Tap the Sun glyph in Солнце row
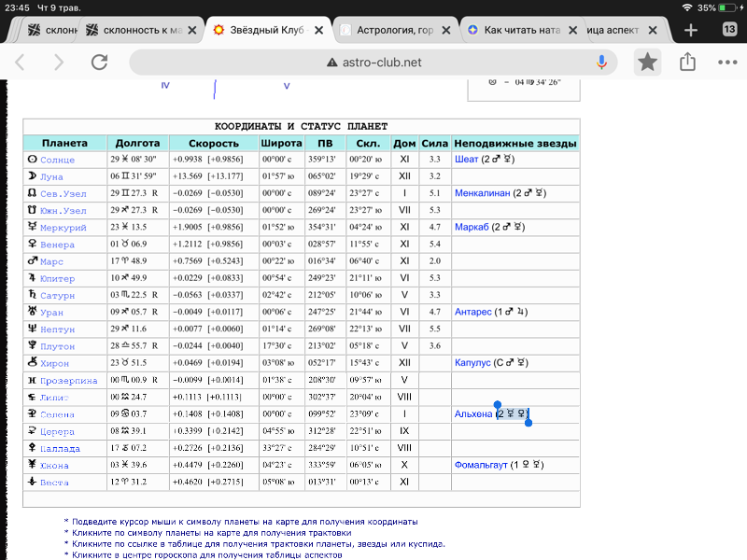Screen dimensions: 747x560 click(32, 159)
